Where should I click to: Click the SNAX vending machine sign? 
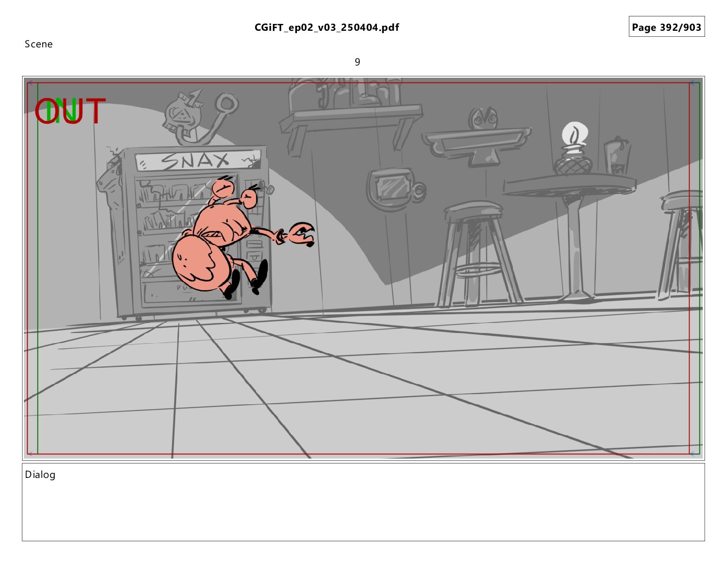(198, 161)
